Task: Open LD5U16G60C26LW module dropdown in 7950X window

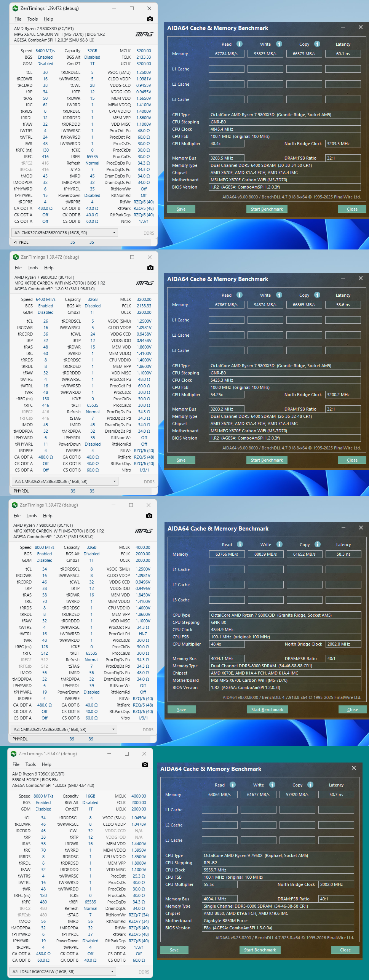Action: coord(62,972)
